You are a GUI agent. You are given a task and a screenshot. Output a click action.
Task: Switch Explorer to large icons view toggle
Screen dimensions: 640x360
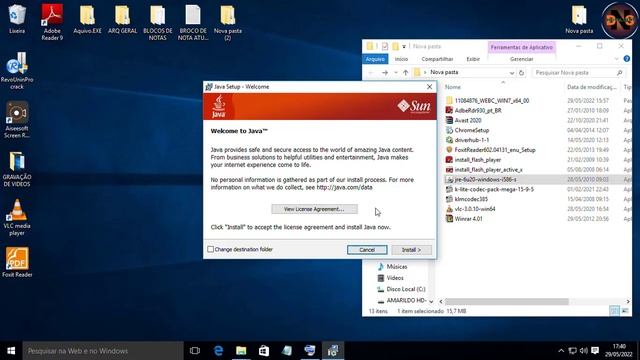(x=625, y=311)
